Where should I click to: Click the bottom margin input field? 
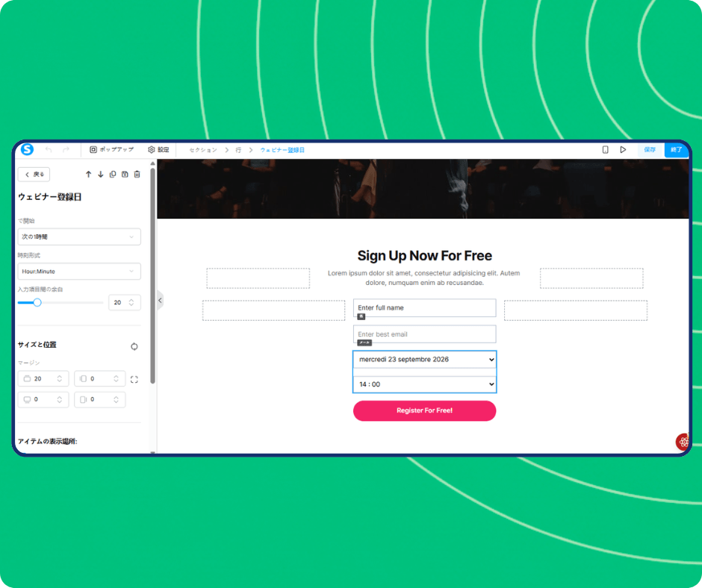[43, 400]
